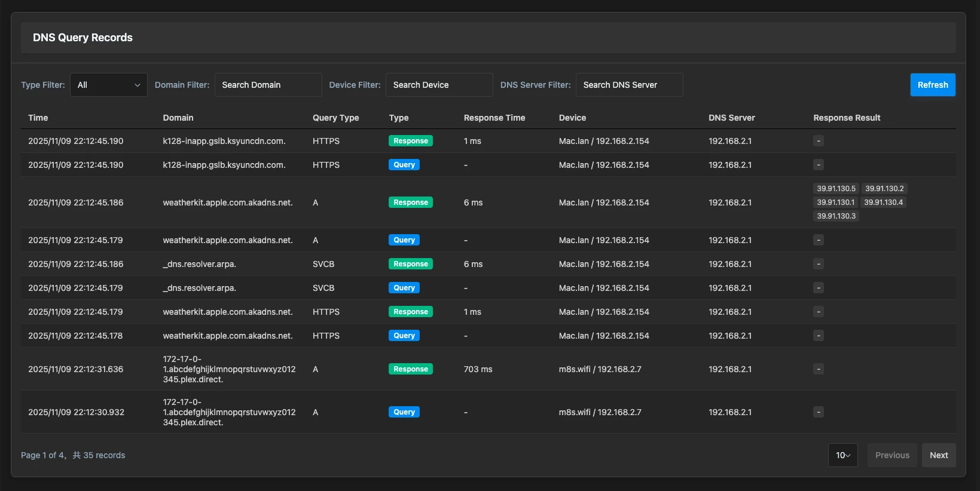The width and height of the screenshot is (980, 491).
Task: Click the Query Type column header
Action: tap(335, 118)
